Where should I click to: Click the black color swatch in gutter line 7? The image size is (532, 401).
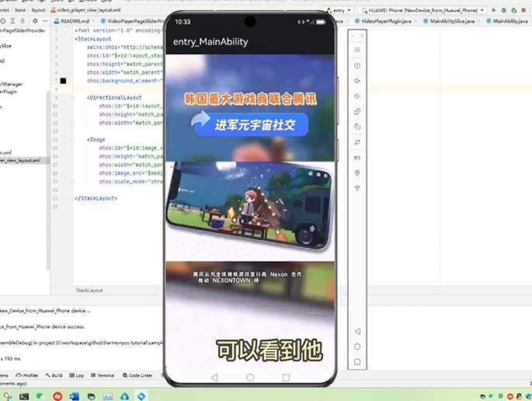pos(63,81)
